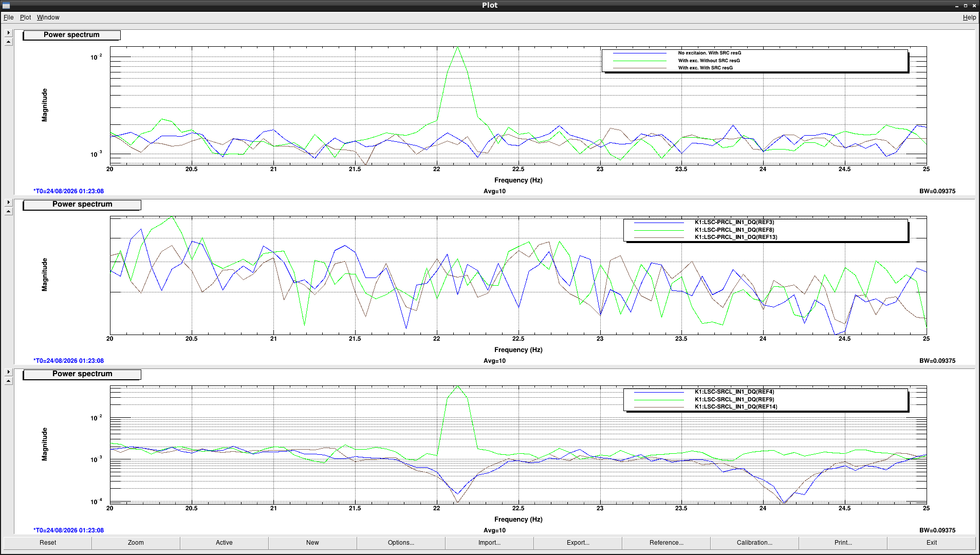The width and height of the screenshot is (980, 555).
Task: Click green legend line in top plot
Action: (639, 61)
